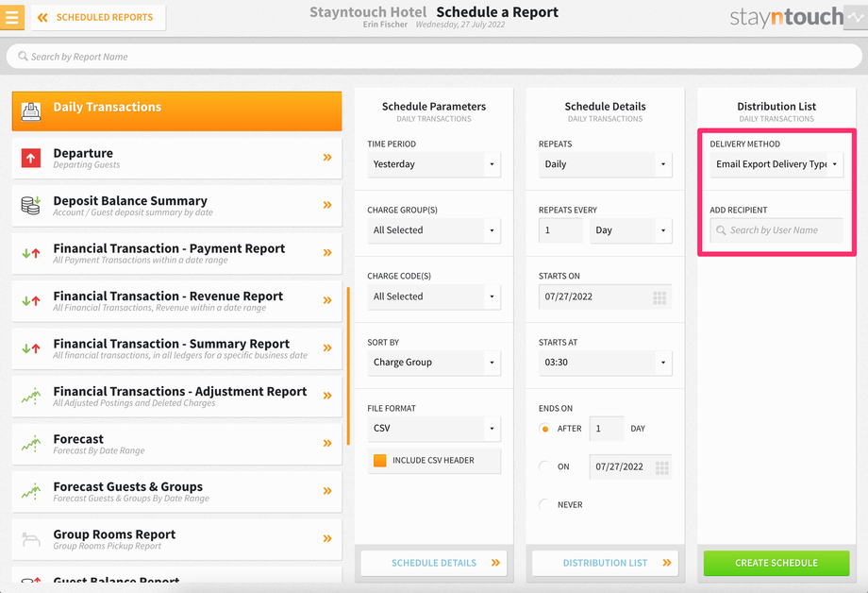This screenshot has width=868, height=593.
Task: Open the File Format dropdown showing CSV
Action: [434, 429]
